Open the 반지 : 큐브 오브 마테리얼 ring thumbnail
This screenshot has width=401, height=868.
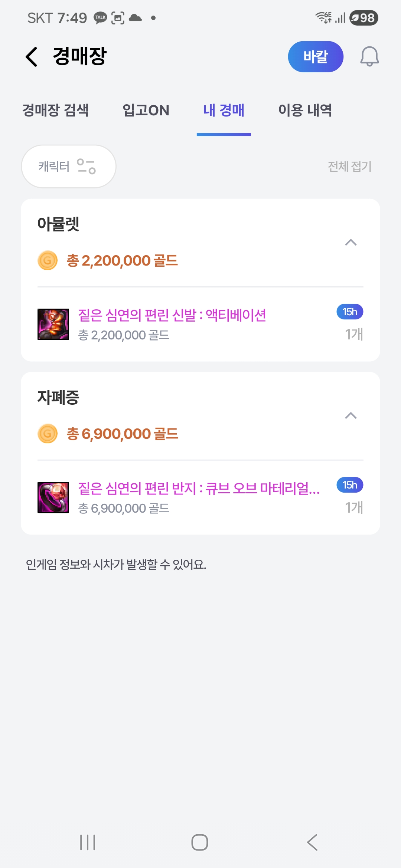coord(53,497)
